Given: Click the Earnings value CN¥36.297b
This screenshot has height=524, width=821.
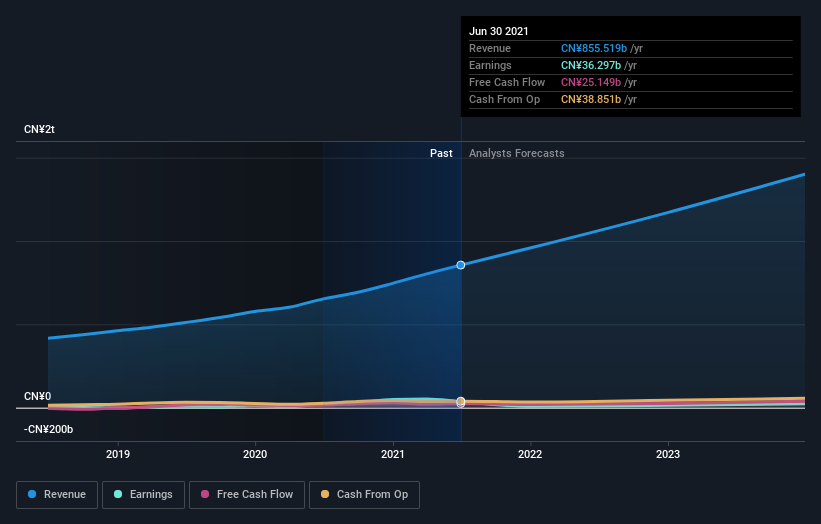Looking at the screenshot, I should 591,65.
